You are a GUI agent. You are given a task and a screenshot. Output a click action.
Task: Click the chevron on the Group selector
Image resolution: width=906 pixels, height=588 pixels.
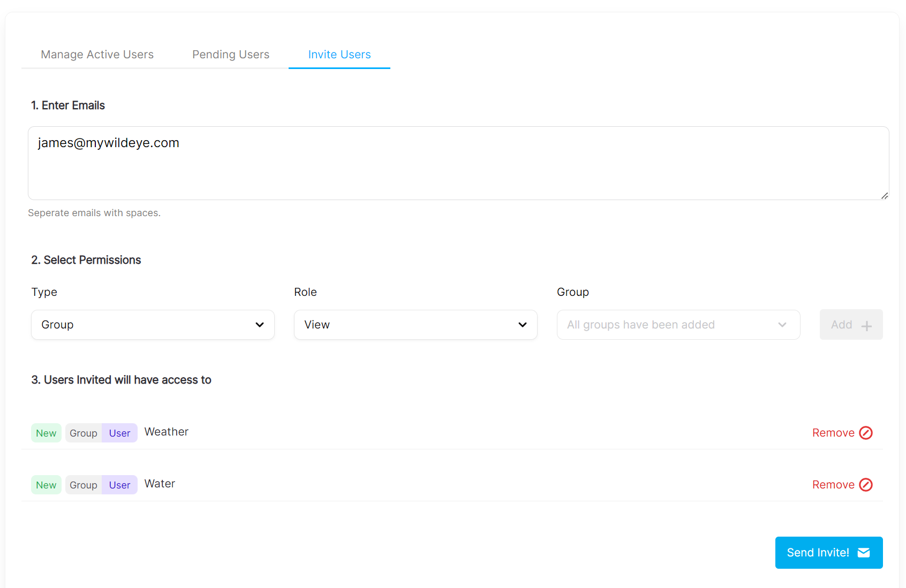782,325
